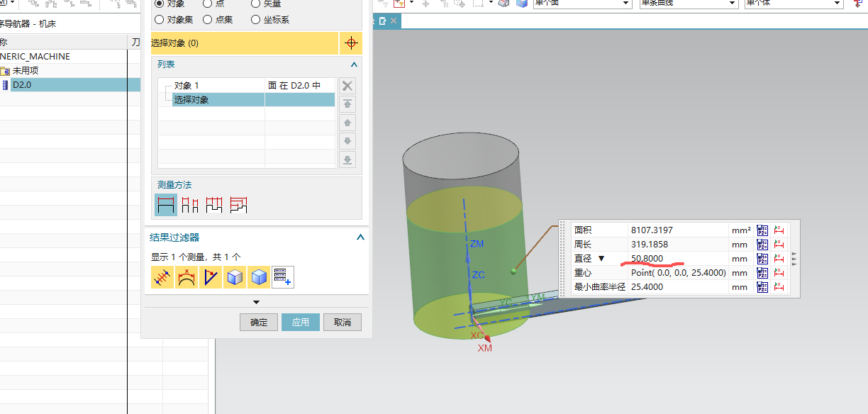Click the 面 在 D2.0 中 list cell
This screenshot has height=414, width=868.
294,85
